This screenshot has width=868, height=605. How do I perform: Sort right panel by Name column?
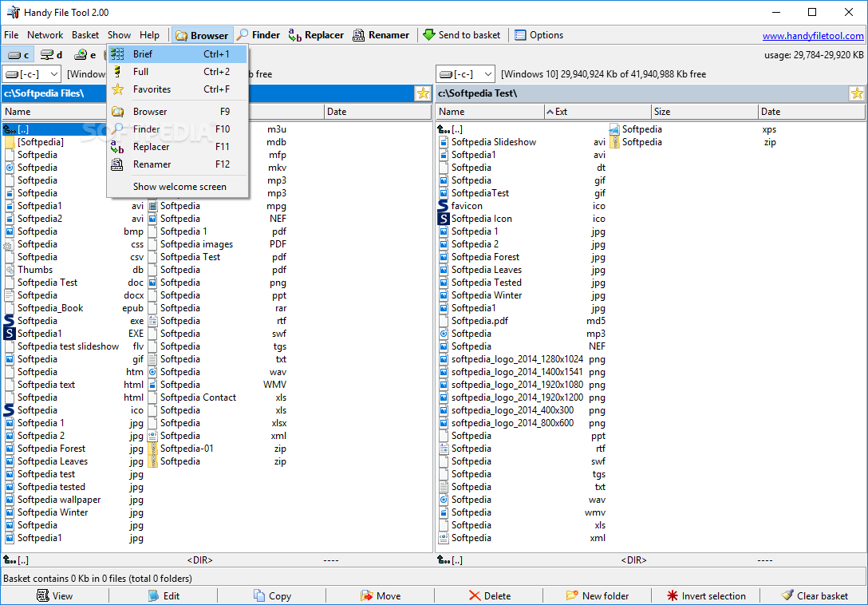491,112
